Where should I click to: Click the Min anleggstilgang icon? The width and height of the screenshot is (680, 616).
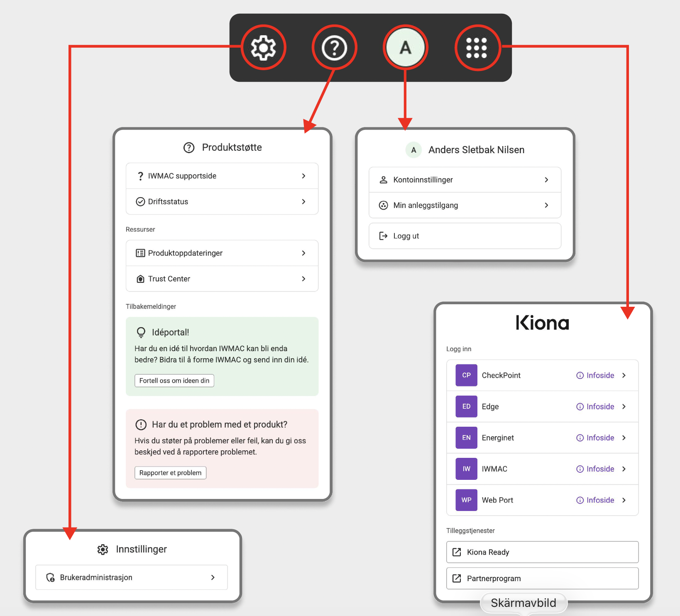pyautogui.click(x=384, y=205)
